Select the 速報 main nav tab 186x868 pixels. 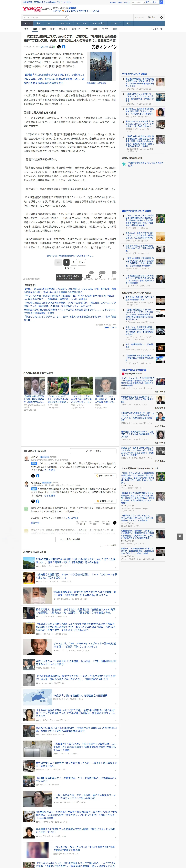click(x=38, y=24)
